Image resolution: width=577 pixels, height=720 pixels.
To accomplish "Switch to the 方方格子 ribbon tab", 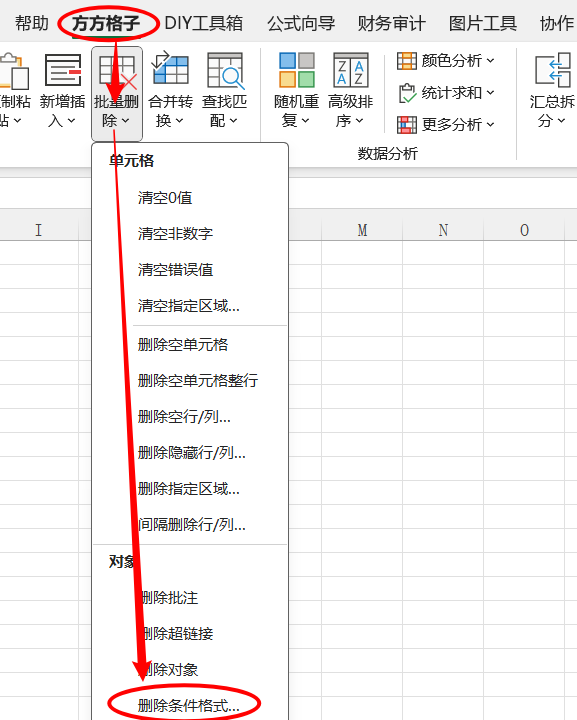I will [106, 23].
